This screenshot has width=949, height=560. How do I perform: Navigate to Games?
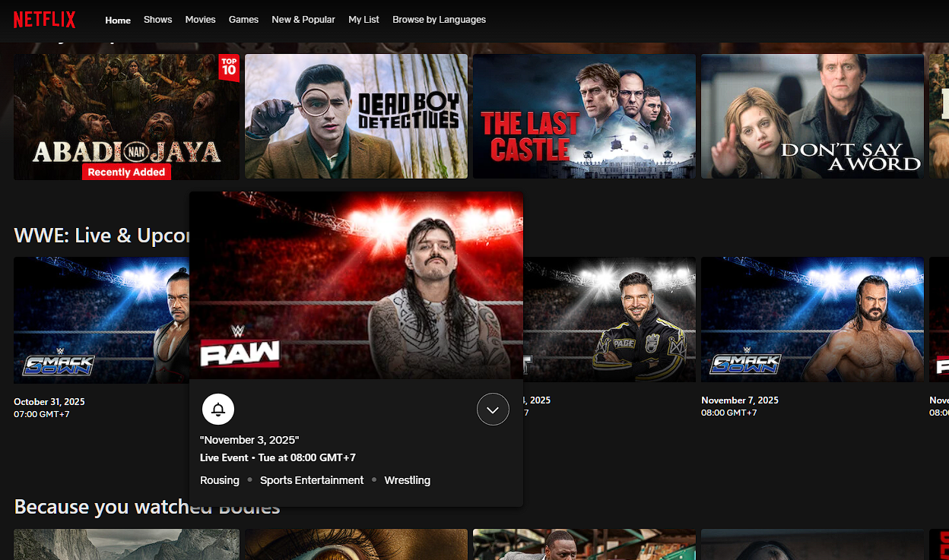pos(243,20)
